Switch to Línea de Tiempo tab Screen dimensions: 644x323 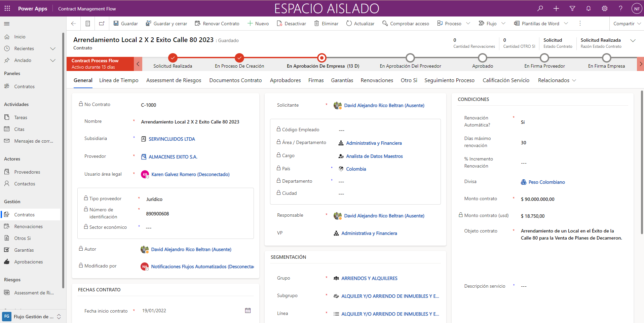point(119,80)
